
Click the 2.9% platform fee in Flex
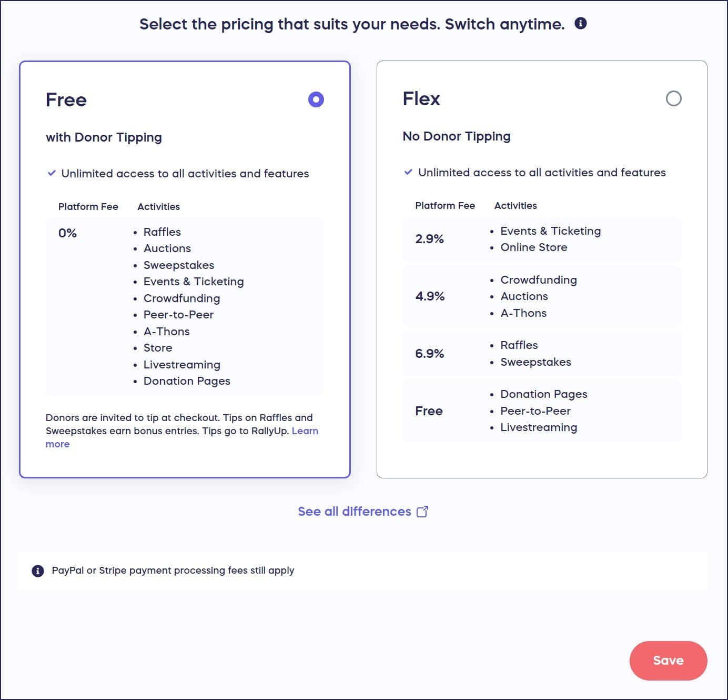[429, 239]
